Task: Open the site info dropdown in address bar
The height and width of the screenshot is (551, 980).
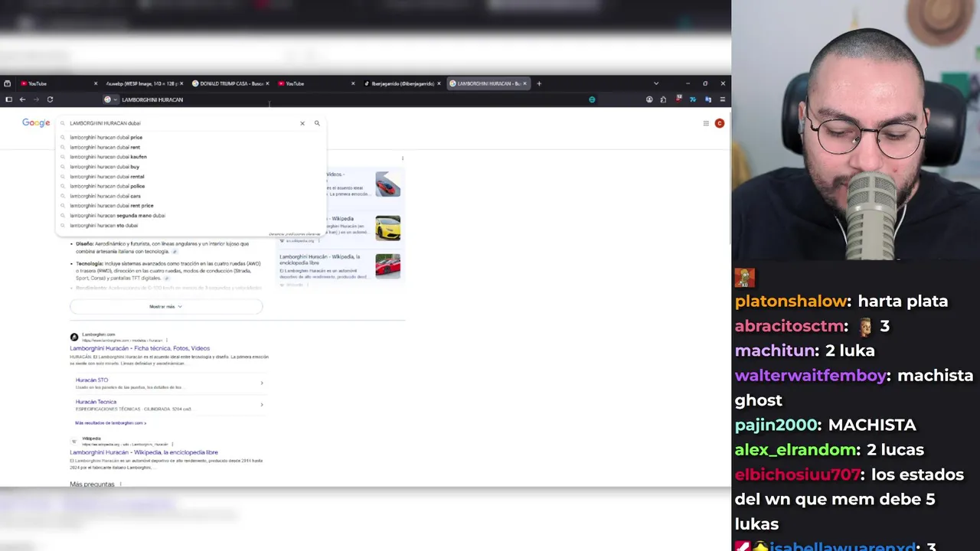Action: [x=111, y=99]
